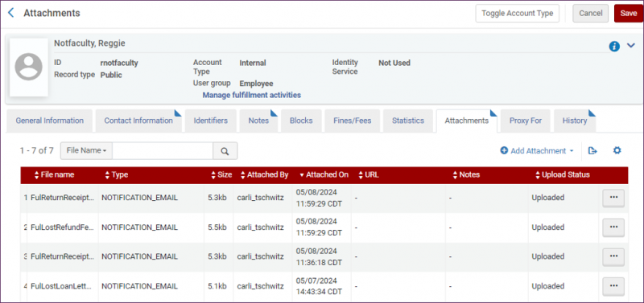Click the name Notfaculty, Reggie

point(89,43)
